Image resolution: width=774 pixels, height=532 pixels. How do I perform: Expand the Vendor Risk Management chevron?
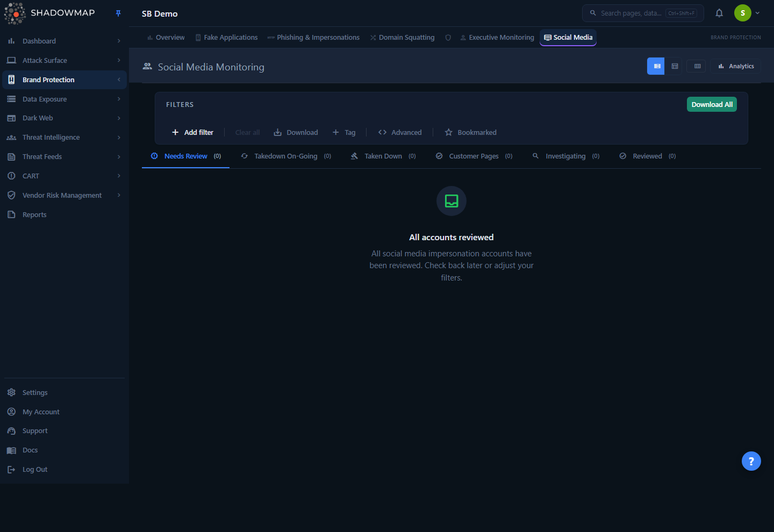(119, 195)
